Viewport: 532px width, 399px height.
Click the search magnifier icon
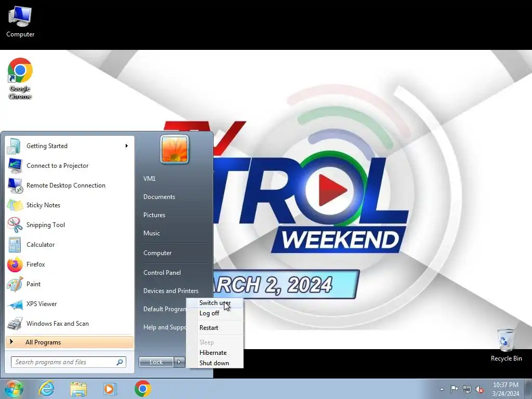point(120,362)
